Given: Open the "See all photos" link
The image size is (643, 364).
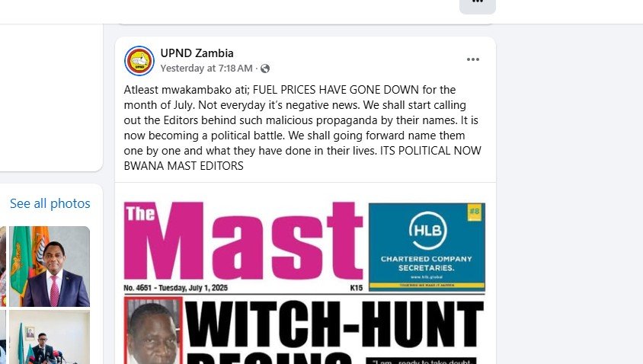Looking at the screenshot, I should point(50,203).
